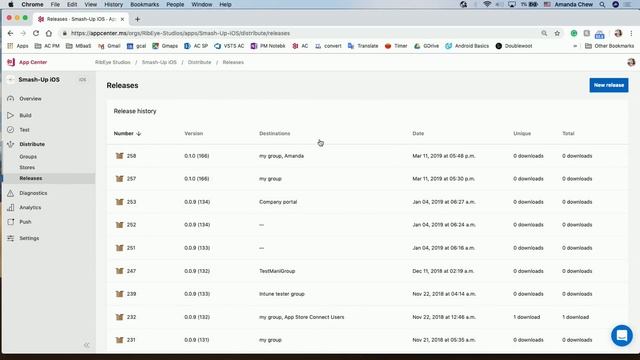Open user avatar in App Center header
The width and height of the screenshot is (640, 360).
tap(631, 62)
